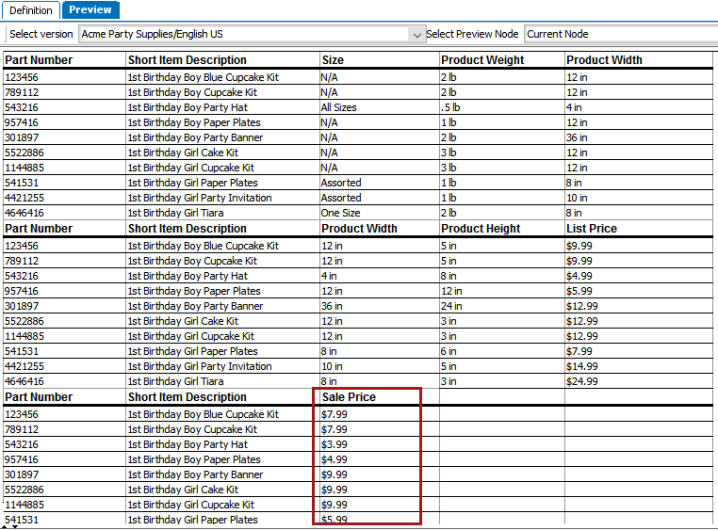The width and height of the screenshot is (718, 530).
Task: Open the Select version dropdown arrow
Action: tap(416, 34)
